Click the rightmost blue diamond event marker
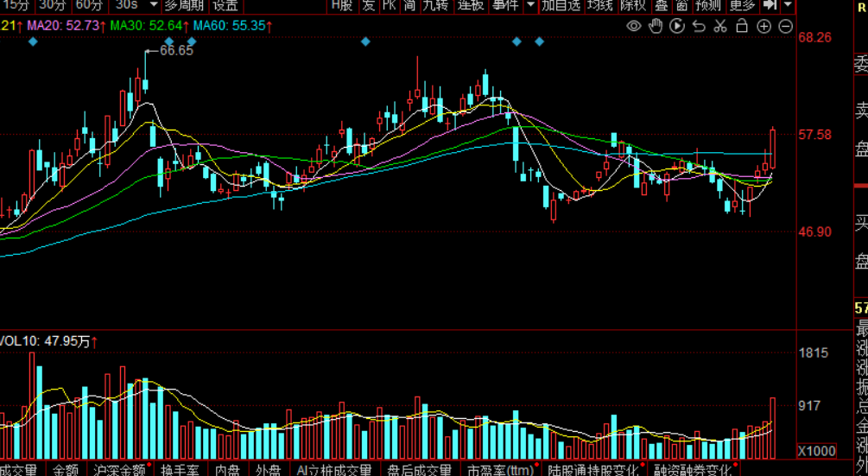The height and width of the screenshot is (476, 868). tap(539, 41)
